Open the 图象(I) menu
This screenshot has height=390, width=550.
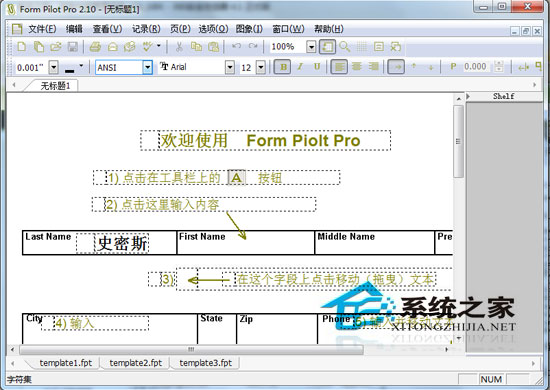click(249, 29)
